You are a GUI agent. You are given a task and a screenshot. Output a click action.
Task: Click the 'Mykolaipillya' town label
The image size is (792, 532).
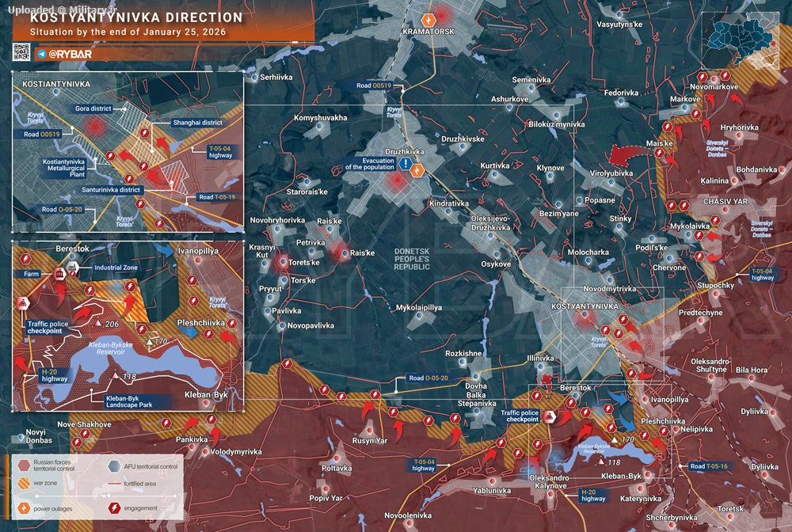pos(419,307)
